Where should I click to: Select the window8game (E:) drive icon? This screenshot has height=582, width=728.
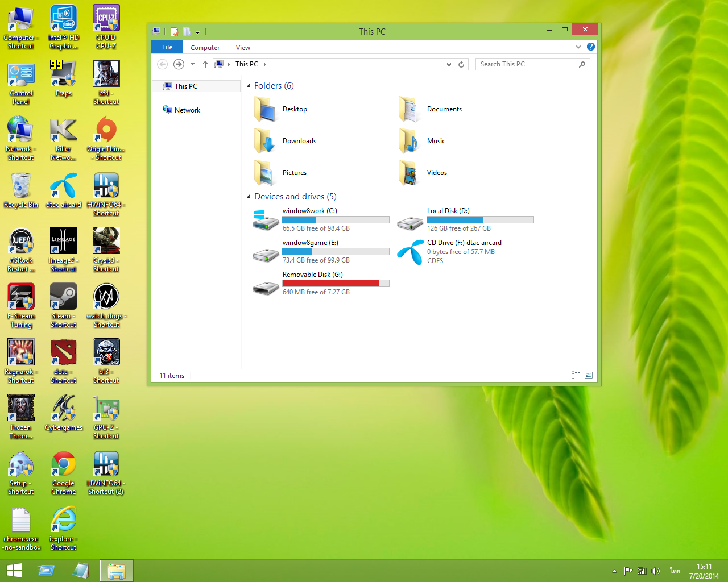tap(265, 255)
